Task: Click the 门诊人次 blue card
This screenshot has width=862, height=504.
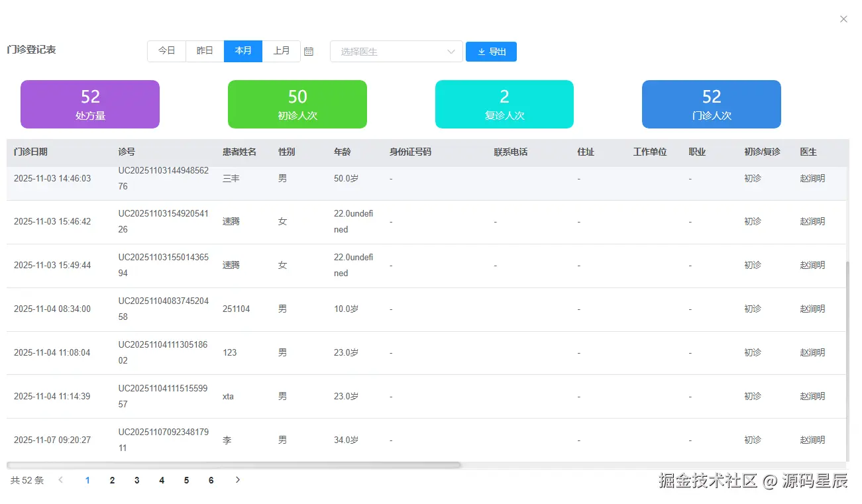Action: tap(712, 104)
